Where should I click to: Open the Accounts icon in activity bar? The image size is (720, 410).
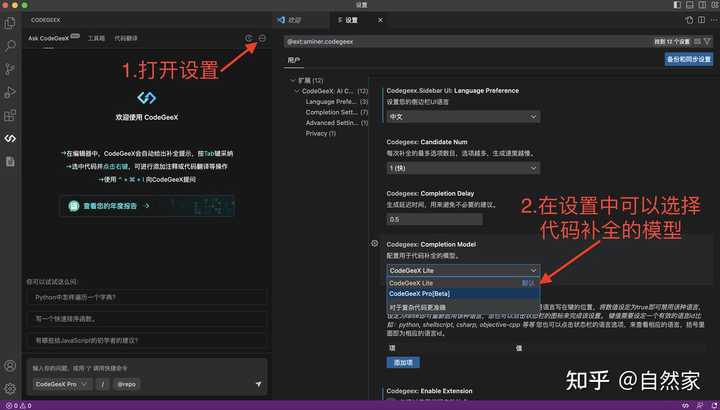click(x=10, y=366)
